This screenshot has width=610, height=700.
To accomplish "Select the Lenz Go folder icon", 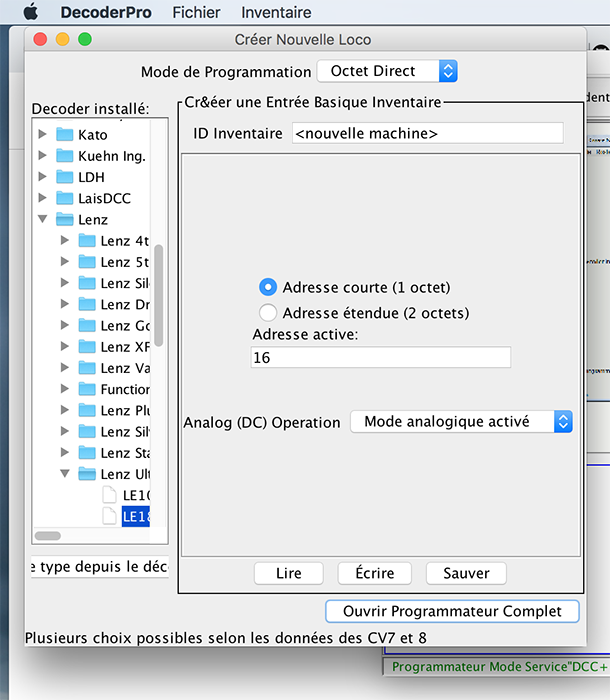I will (x=87, y=325).
